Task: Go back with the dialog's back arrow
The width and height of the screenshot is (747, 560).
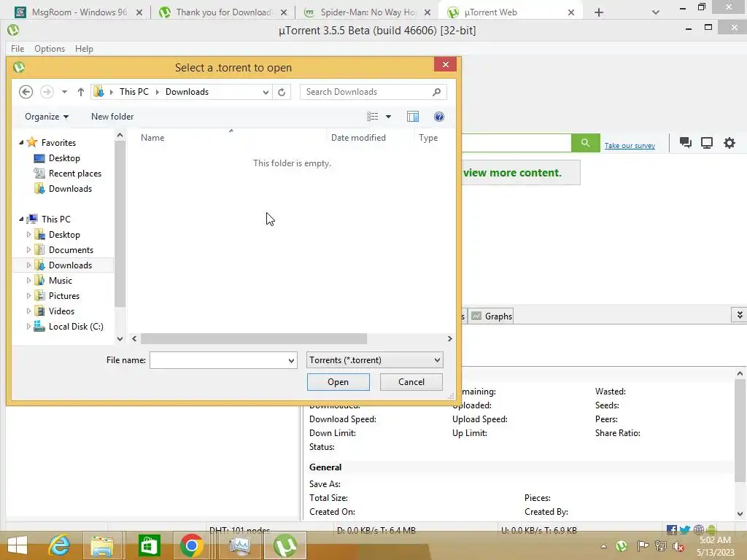Action: point(26,92)
